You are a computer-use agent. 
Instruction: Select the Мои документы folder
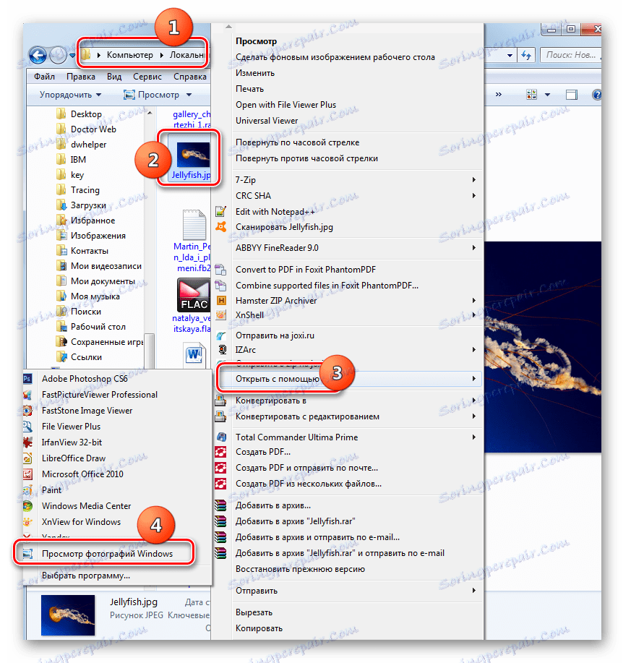[103, 281]
